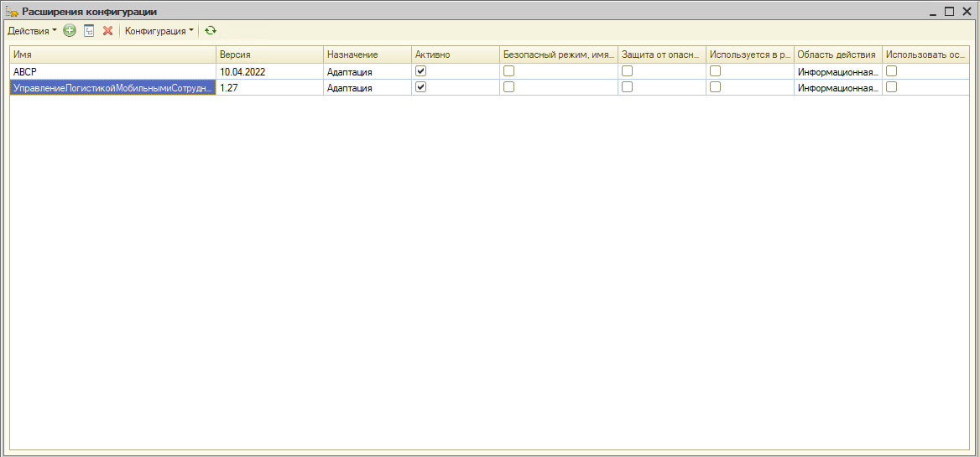Toggle Активно for УправлениеЛогистикой extension
The image size is (980, 457).
[421, 87]
